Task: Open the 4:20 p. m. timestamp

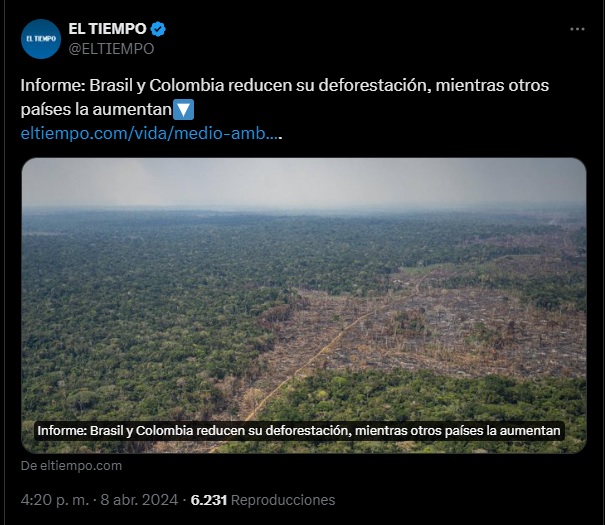Action: pyautogui.click(x=55, y=500)
